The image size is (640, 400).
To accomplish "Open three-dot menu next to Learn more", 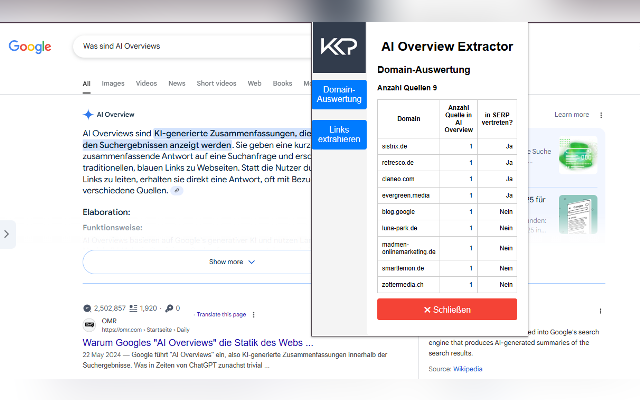I will [x=601, y=115].
